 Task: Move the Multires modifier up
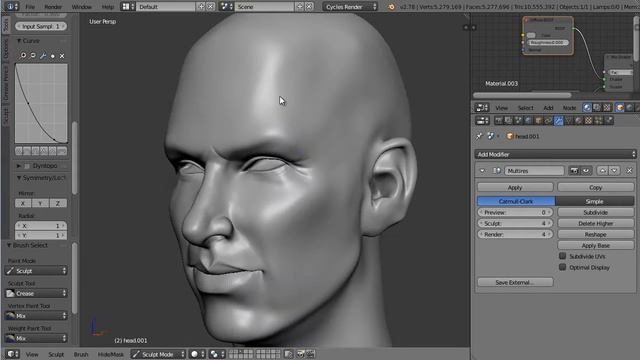pos(602,171)
